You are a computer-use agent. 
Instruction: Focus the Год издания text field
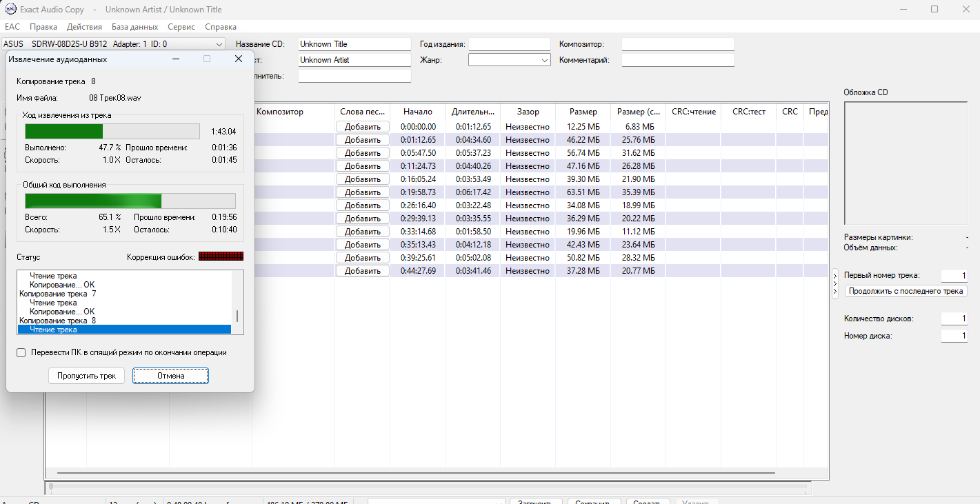point(509,44)
